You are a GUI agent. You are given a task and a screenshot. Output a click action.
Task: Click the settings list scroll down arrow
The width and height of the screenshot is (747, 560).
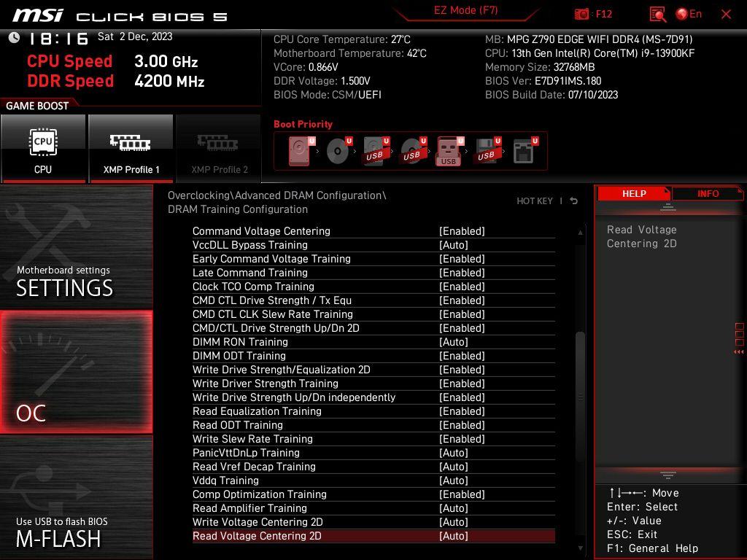(580, 548)
